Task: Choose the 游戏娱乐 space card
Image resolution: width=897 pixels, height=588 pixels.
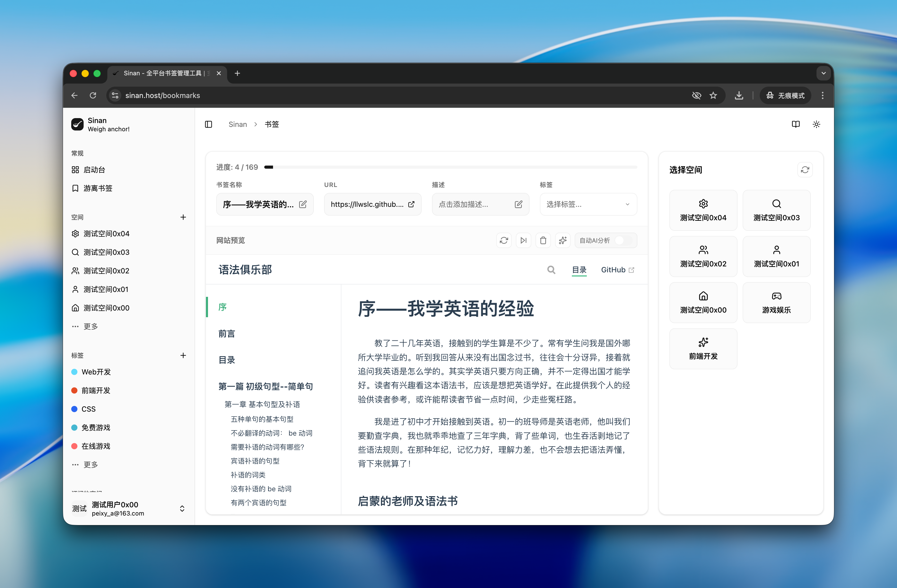Action: pyautogui.click(x=776, y=303)
